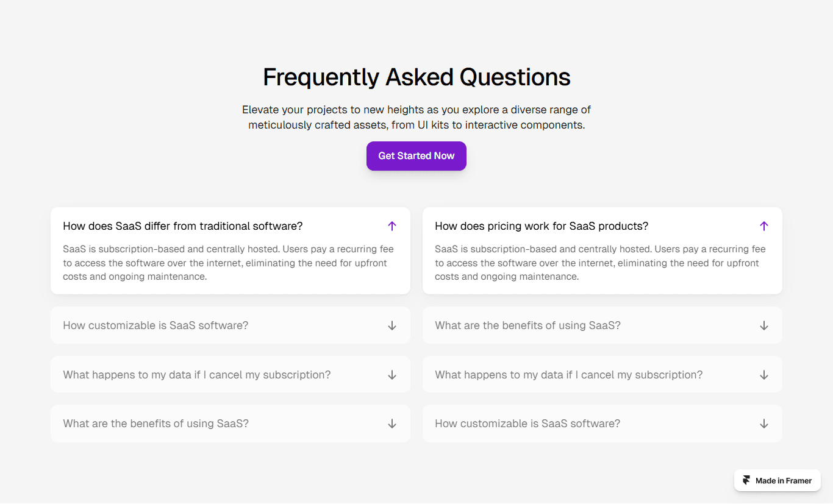Click down arrow of left-column cancel subscription question
Viewport: 833px width, 504px height.
click(392, 375)
